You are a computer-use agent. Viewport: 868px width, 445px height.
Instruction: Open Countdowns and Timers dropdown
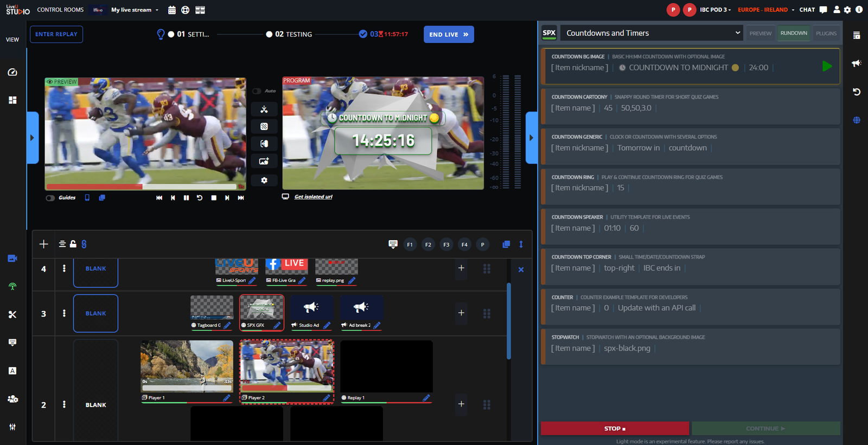pyautogui.click(x=652, y=33)
